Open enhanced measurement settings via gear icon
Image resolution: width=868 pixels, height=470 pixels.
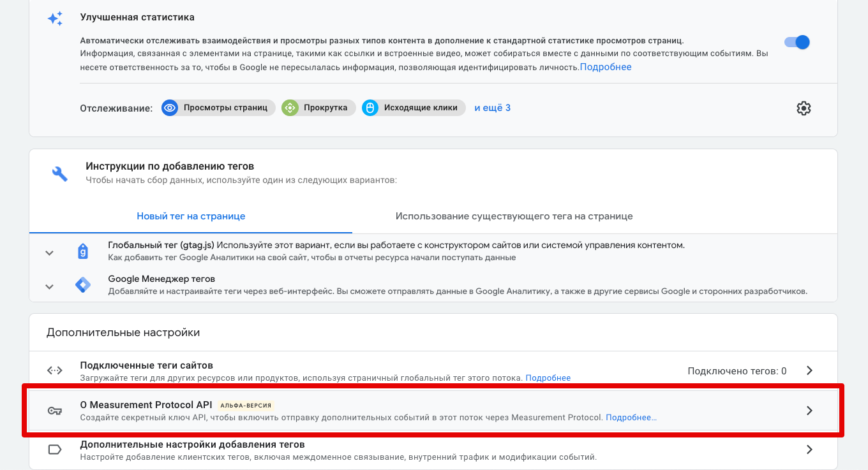pos(804,108)
